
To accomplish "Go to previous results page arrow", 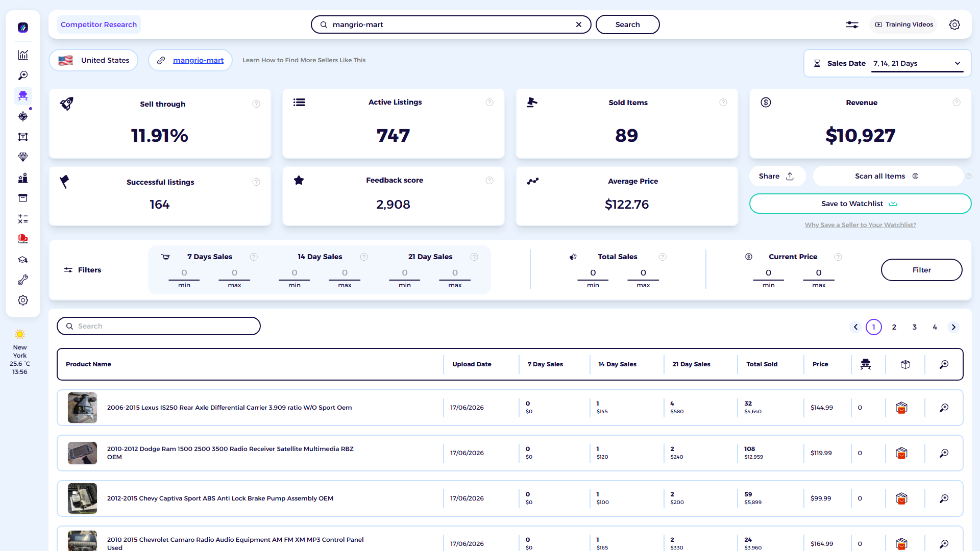I will [856, 327].
